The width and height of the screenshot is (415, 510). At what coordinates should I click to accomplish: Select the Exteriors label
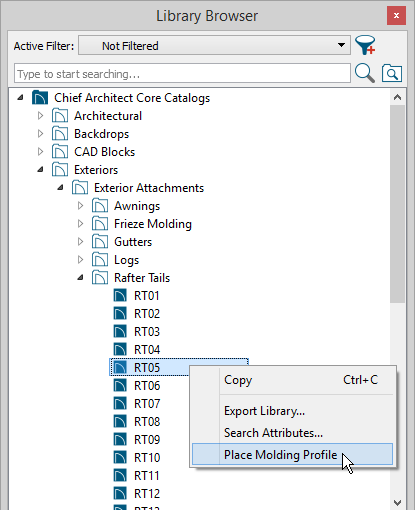96,170
